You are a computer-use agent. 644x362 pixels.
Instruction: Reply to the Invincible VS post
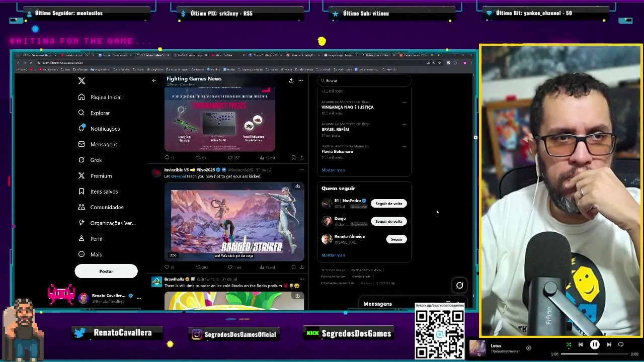(169, 267)
